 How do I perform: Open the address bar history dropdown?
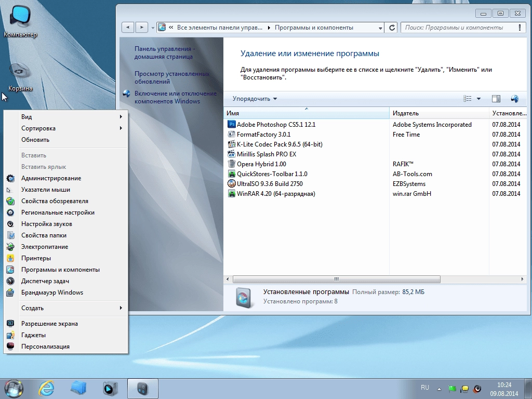click(380, 28)
